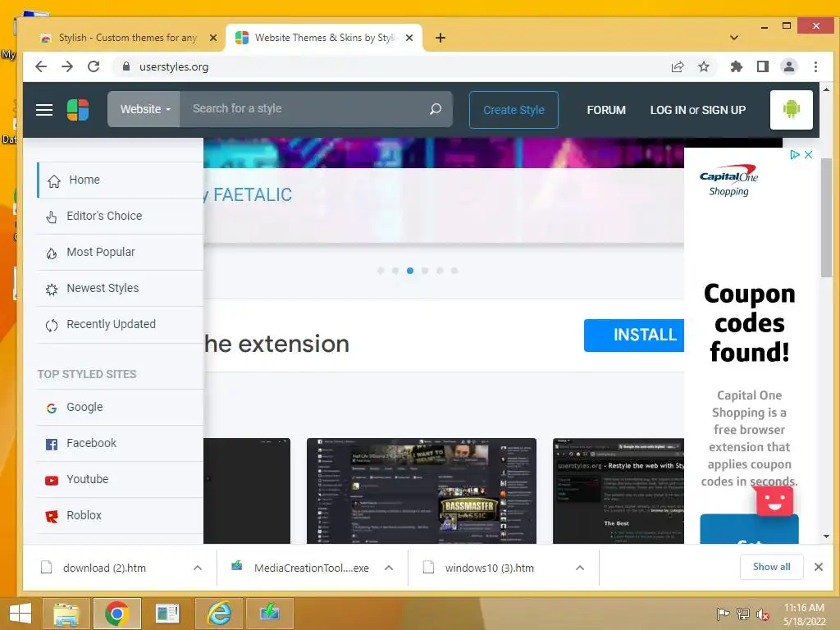Open the Action Center flag icon

pos(724,614)
